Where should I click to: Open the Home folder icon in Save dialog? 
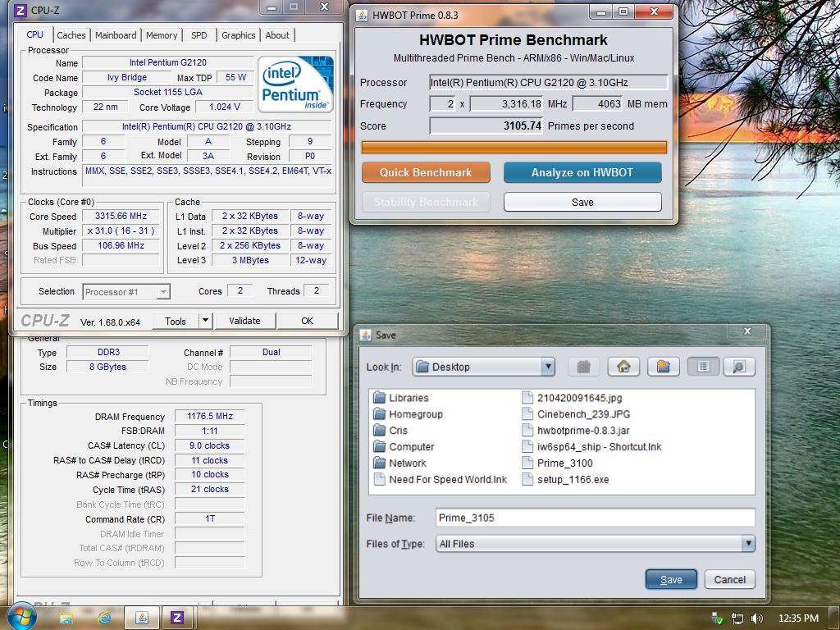tap(623, 367)
